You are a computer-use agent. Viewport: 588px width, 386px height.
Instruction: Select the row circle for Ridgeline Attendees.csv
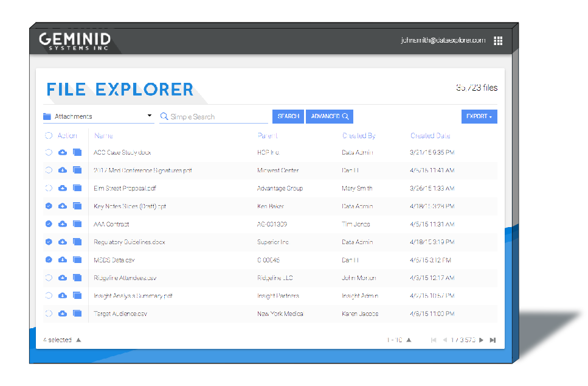[x=49, y=277]
